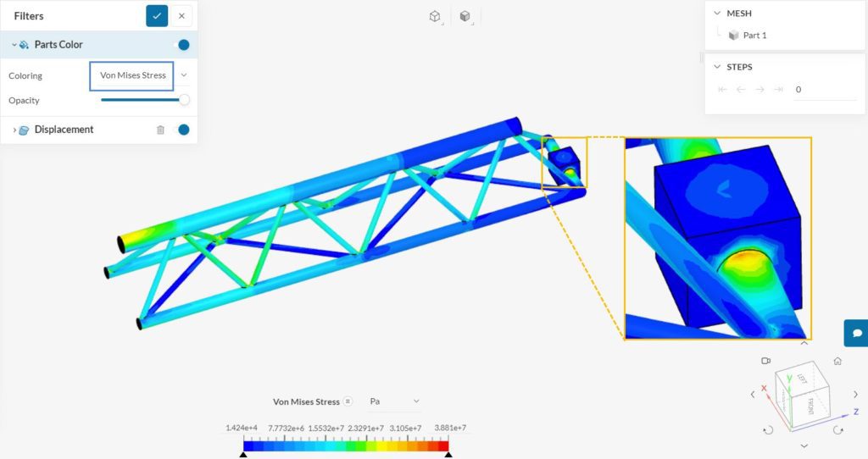
Task: Jump to the last step
Action: pyautogui.click(x=778, y=89)
